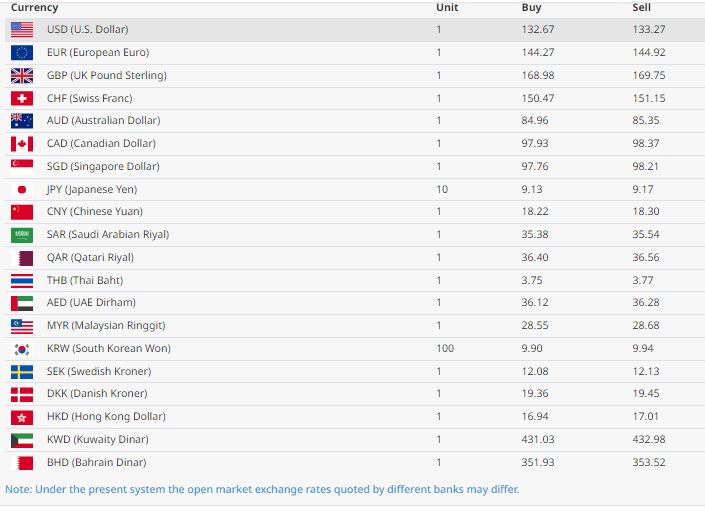The height and width of the screenshot is (511, 705).
Task: Click the Hong Kong flag icon
Action: [x=22, y=417]
